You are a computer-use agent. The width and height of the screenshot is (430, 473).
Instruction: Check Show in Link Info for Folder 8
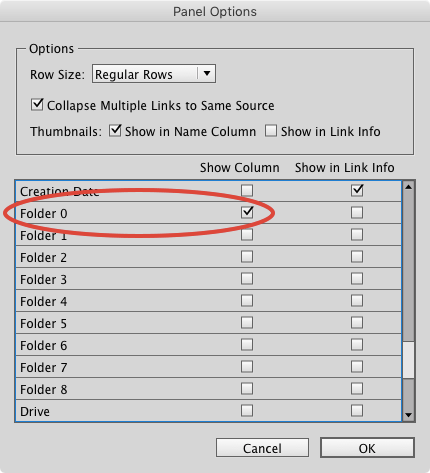click(357, 388)
